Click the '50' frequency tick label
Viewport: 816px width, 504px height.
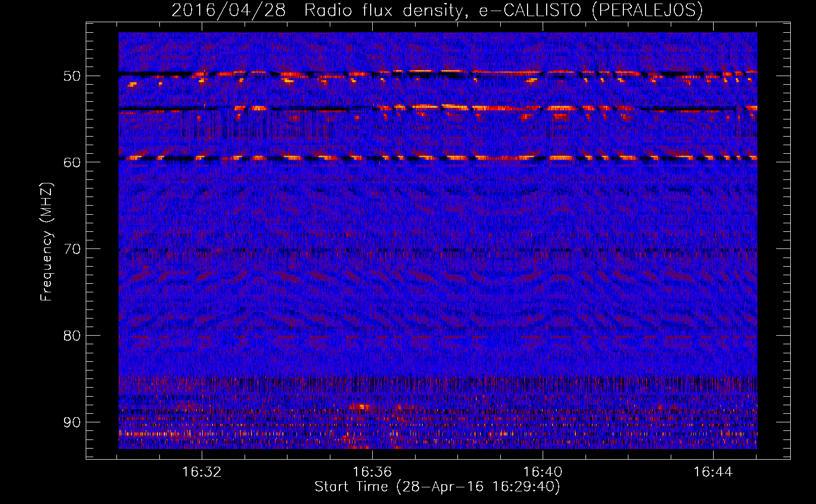(x=72, y=76)
